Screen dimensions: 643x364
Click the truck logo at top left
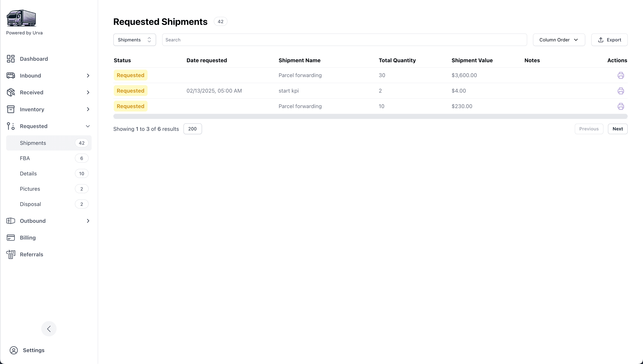tap(21, 18)
